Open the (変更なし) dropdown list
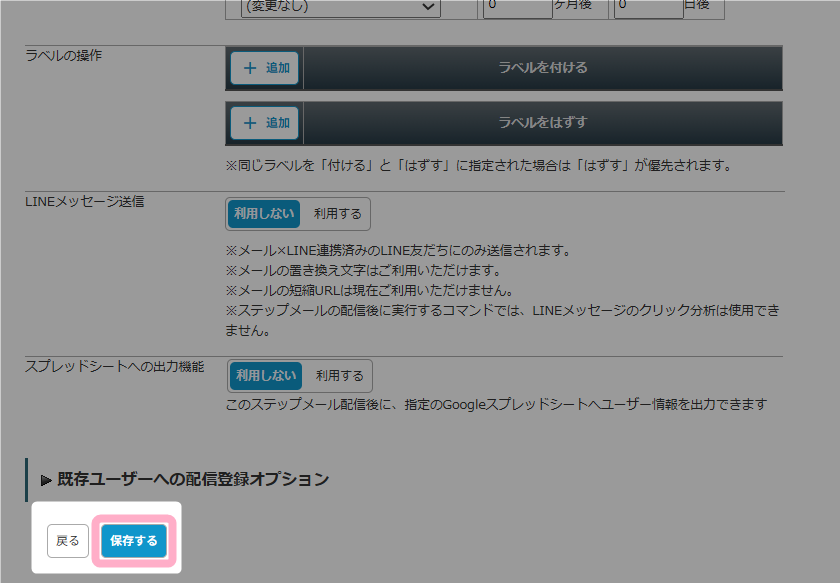This screenshot has width=840, height=583. 340,7
